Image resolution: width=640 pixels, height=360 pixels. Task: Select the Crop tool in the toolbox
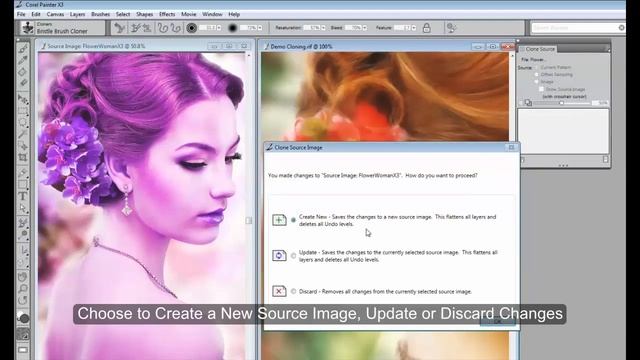(23, 158)
